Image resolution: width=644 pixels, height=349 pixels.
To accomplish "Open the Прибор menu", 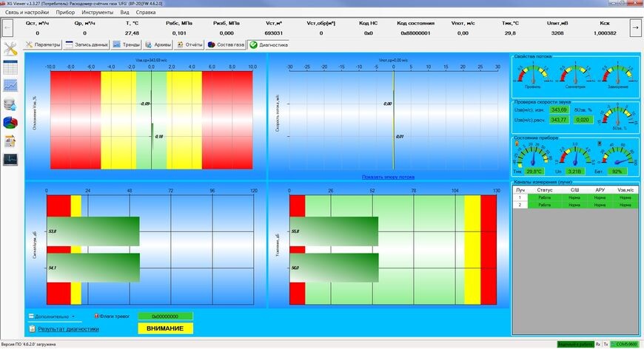I will (65, 13).
